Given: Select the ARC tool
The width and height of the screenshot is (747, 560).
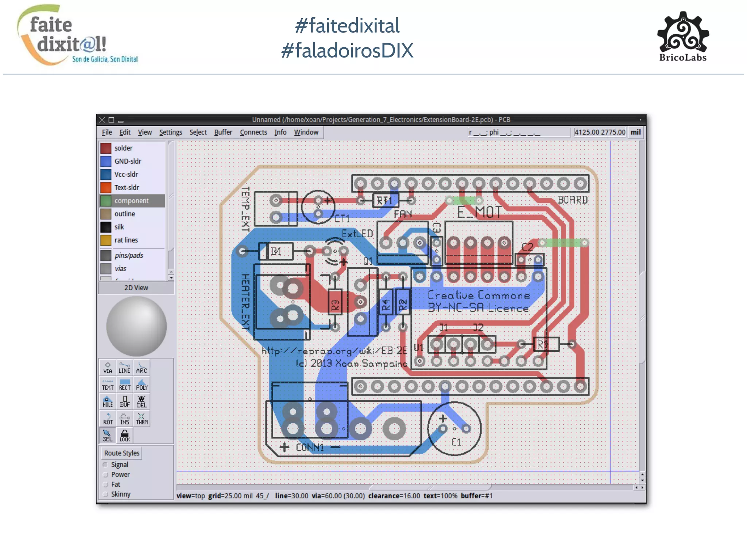Looking at the screenshot, I should point(142,367).
